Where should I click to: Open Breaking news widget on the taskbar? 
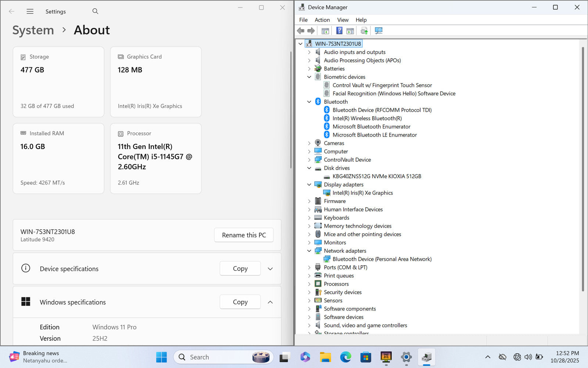coord(38,357)
